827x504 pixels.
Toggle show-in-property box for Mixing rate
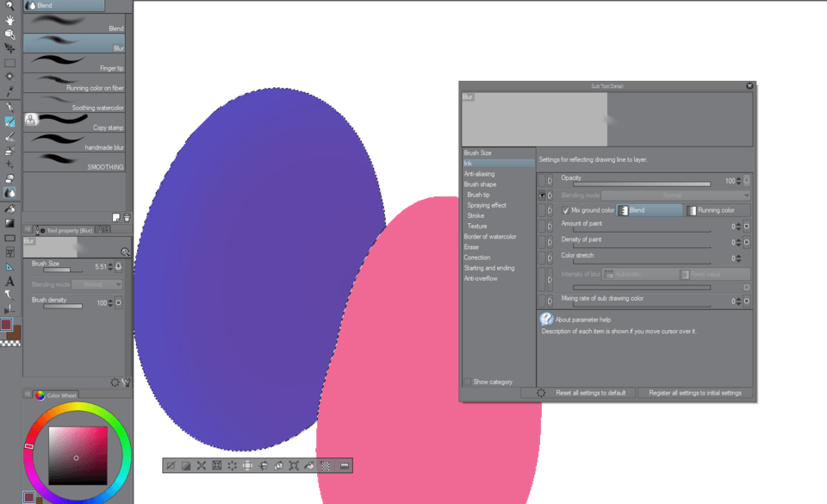coord(542,301)
